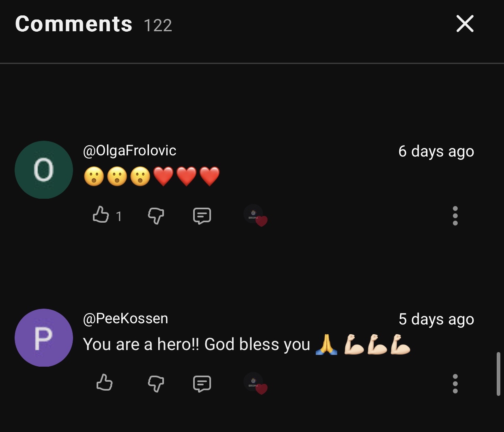Click the "6 days ago" timestamp
The width and height of the screenshot is (504, 432).
pos(436,151)
